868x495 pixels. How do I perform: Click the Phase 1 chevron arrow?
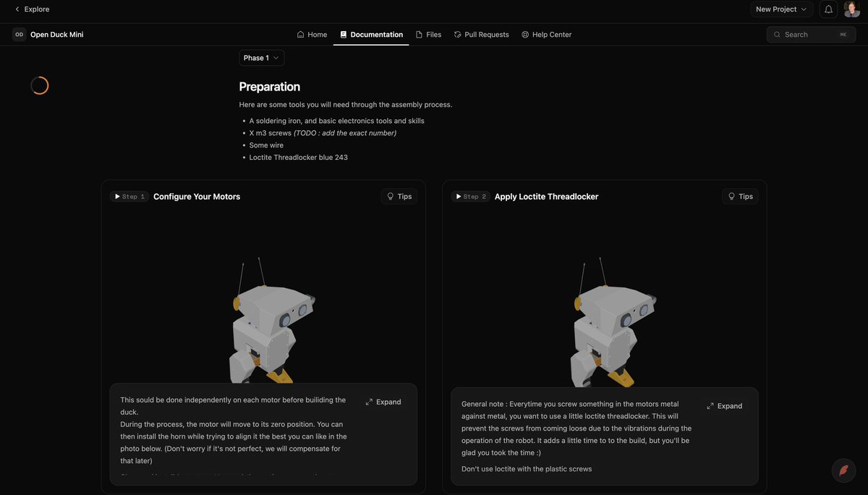click(x=276, y=58)
